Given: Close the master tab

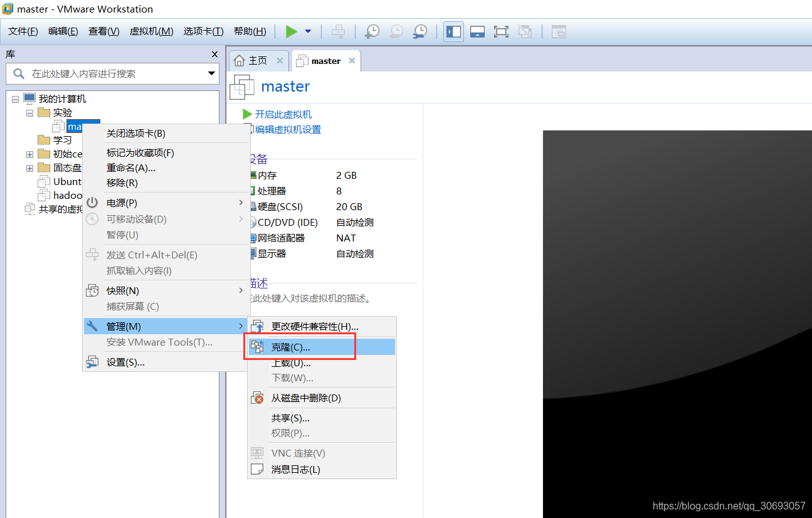Looking at the screenshot, I should tap(352, 61).
